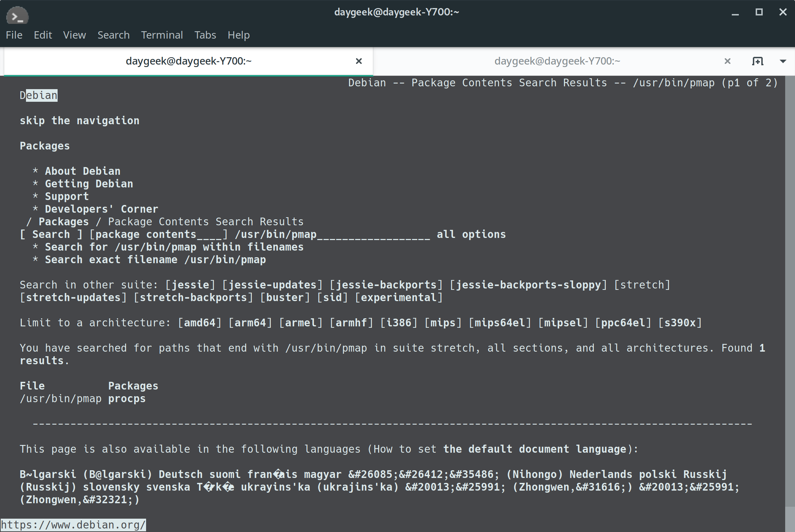Click the terminal application icon in title bar

17,16
